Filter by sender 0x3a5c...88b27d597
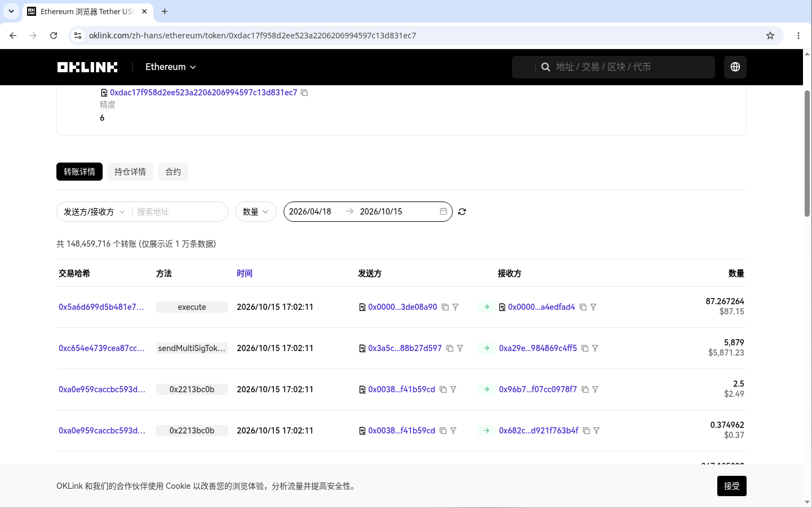The image size is (812, 508). coord(460,348)
